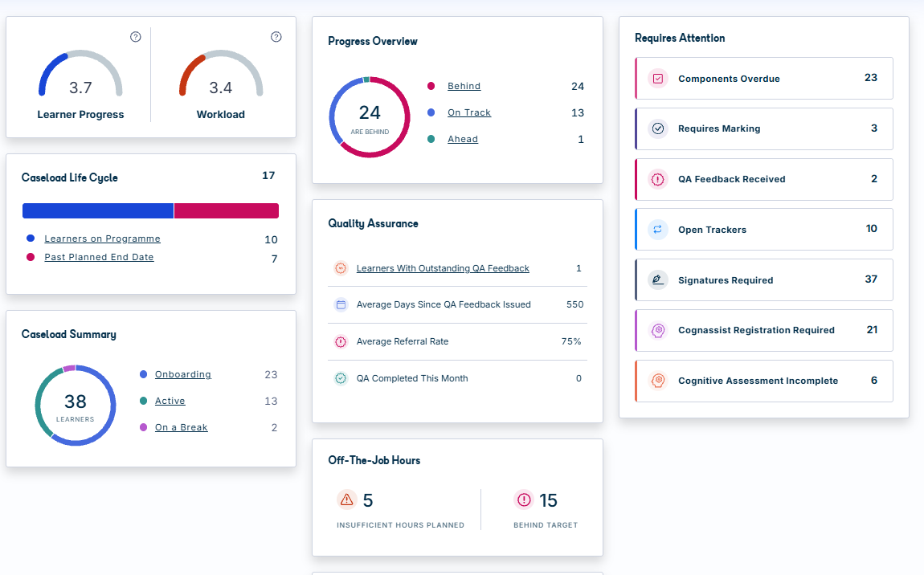Viewport: 924px width, 575px height.
Task: Click the Behind Target exclamation icon
Action: [524, 500]
